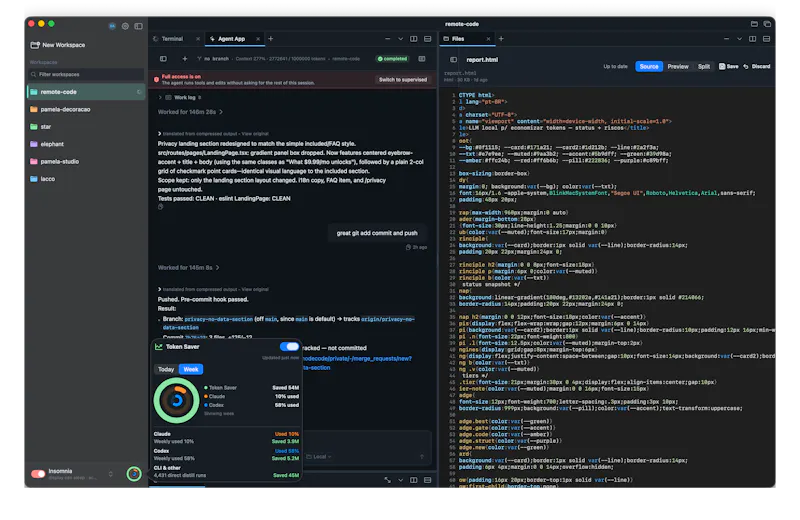800x520 pixels.
Task: Split Agent App pane vertically
Action: (414, 39)
